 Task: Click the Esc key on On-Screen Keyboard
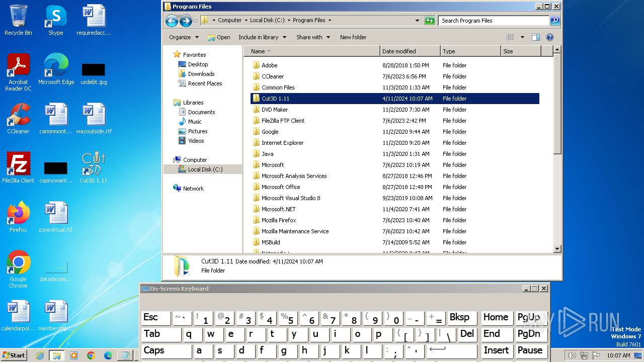click(156, 318)
